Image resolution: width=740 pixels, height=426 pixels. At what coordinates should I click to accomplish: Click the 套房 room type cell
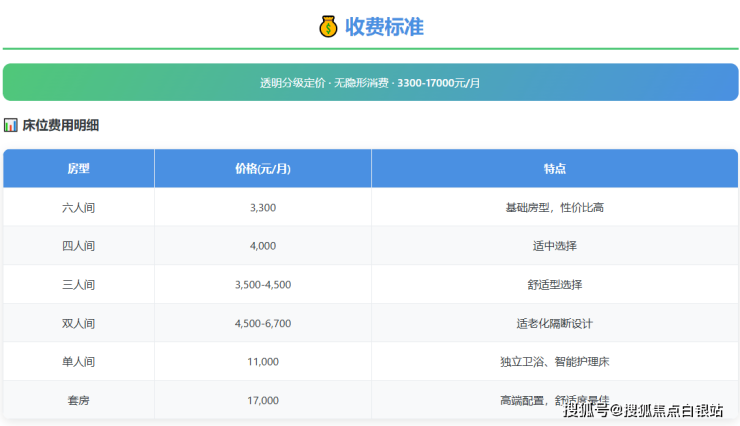coord(78,400)
